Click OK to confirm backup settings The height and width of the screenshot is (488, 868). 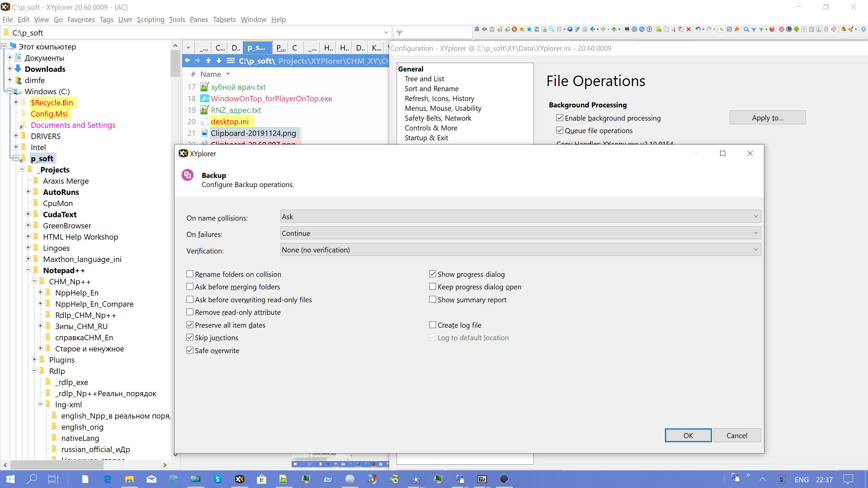688,435
